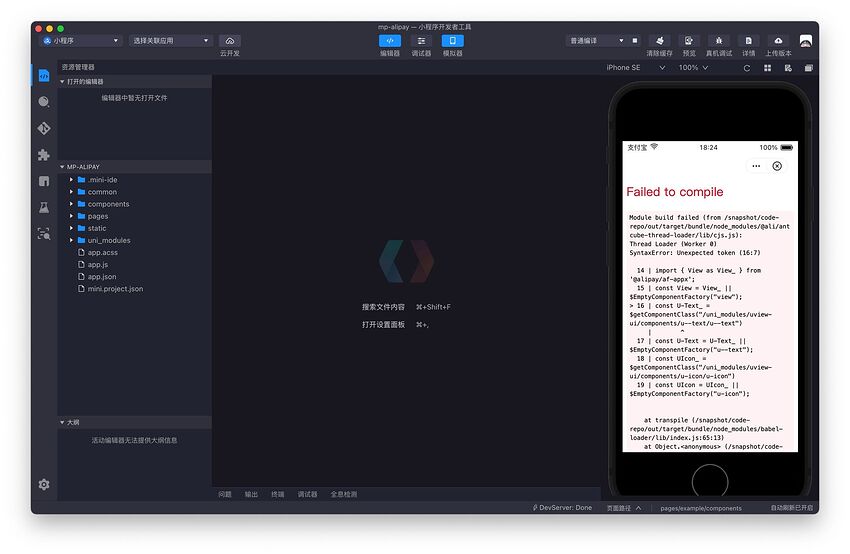Open the iPhone SE device dropdown

pyautogui.click(x=635, y=68)
